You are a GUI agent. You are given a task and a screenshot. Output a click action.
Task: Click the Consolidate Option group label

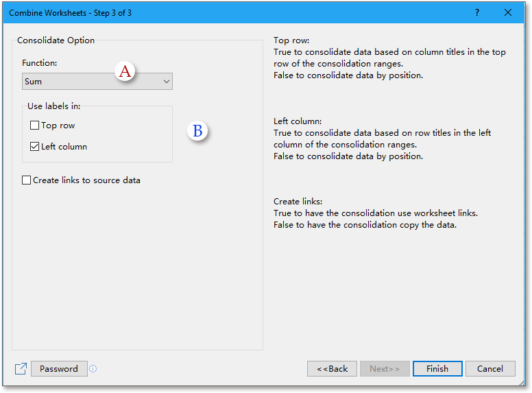(x=56, y=40)
